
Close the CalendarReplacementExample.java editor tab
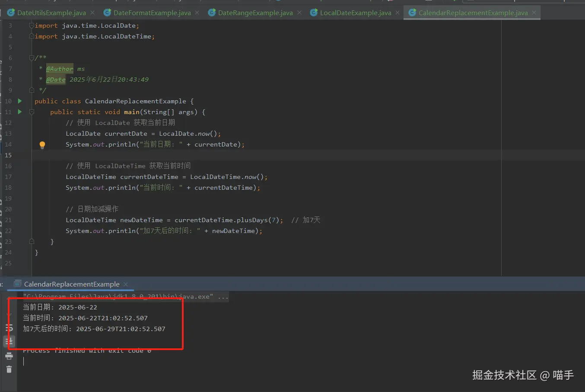[534, 13]
